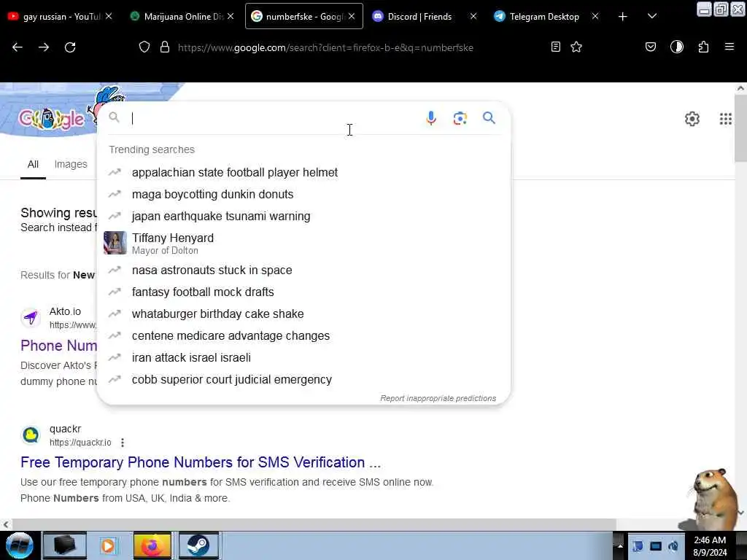Open the shield tracking protection icon
The height and width of the screenshot is (560, 747).
144,47
